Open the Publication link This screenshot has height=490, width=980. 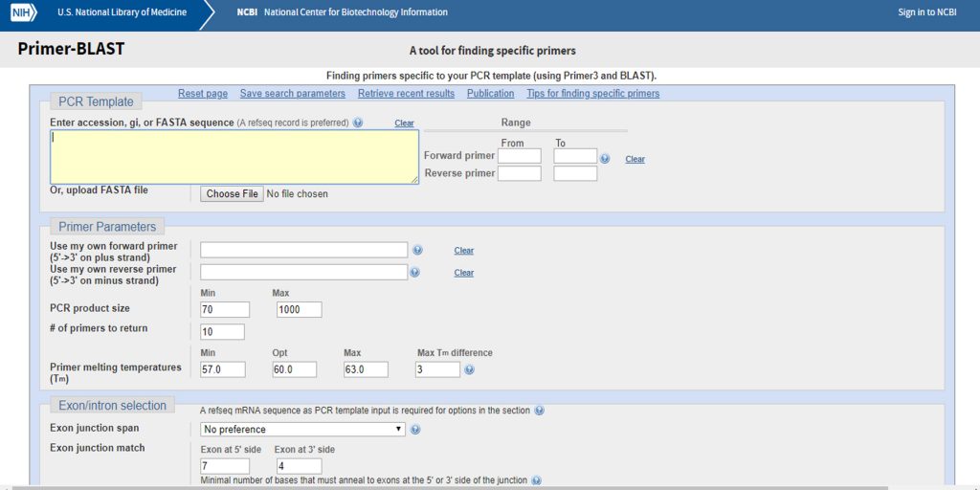[x=491, y=93]
